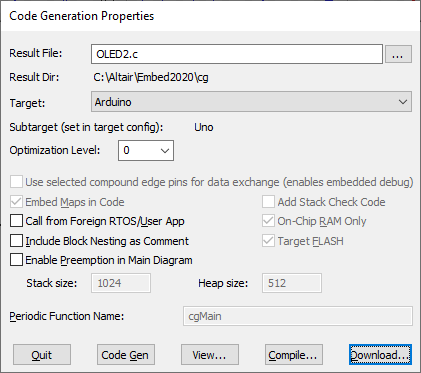Click the Download... button
Screen dimensions: 421x373
click(x=380, y=355)
